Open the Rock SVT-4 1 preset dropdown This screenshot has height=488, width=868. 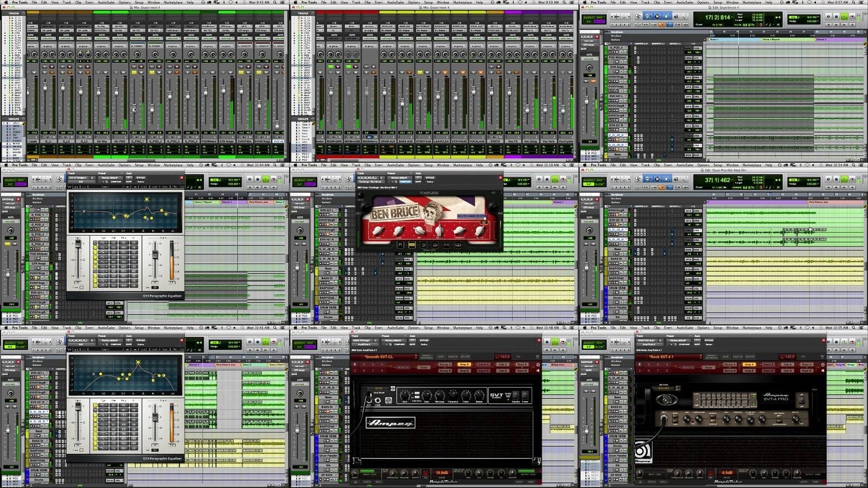[x=669, y=357]
